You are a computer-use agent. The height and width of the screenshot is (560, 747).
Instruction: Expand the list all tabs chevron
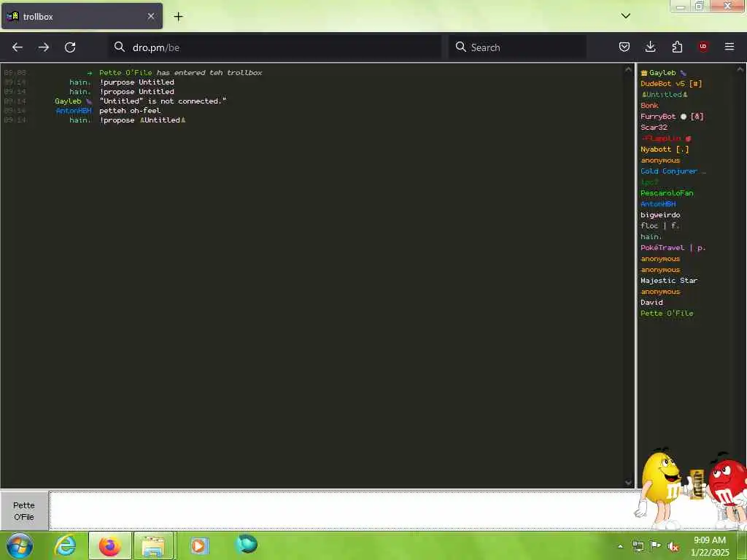[x=625, y=16]
